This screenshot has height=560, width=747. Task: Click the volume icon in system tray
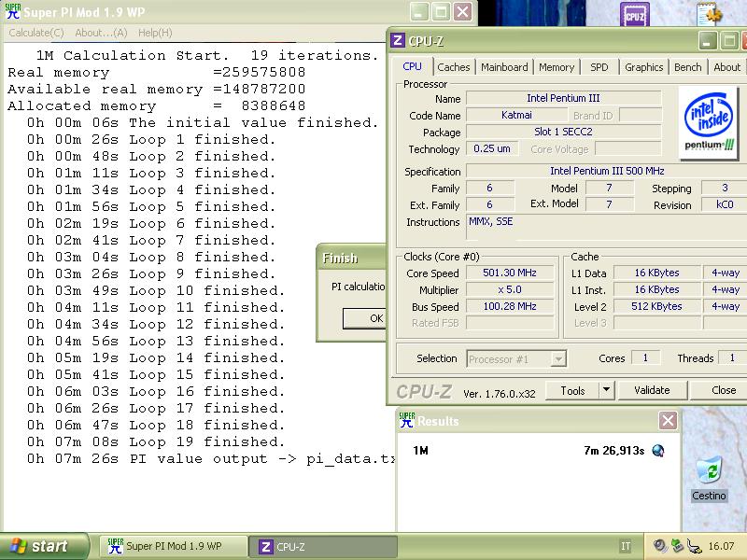click(660, 546)
